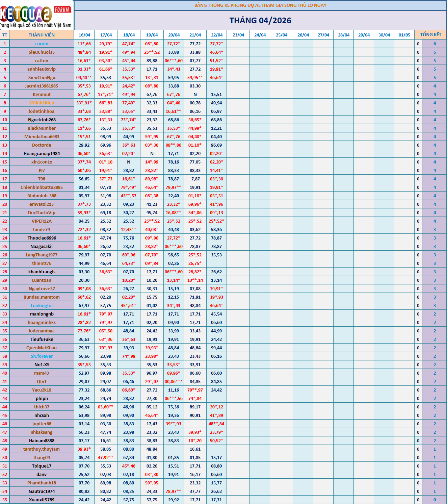Select the Luantoan member cell
Image resolution: width=447 pixels, height=504 pixels.
point(42,280)
